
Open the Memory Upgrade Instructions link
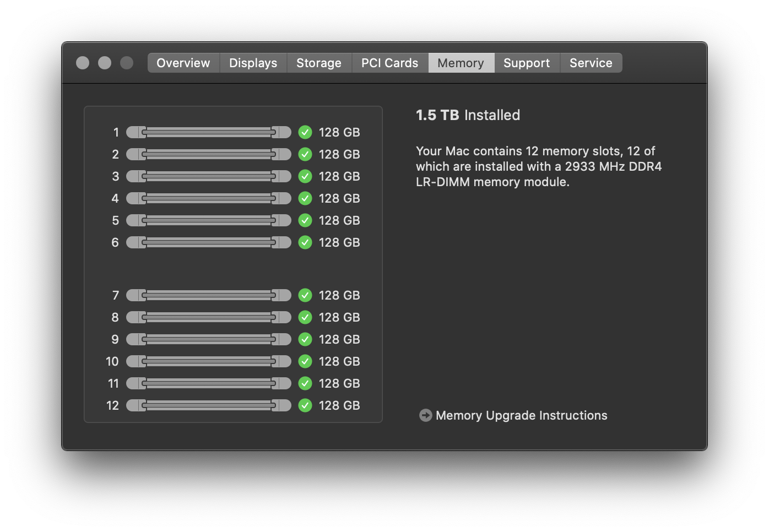click(521, 415)
